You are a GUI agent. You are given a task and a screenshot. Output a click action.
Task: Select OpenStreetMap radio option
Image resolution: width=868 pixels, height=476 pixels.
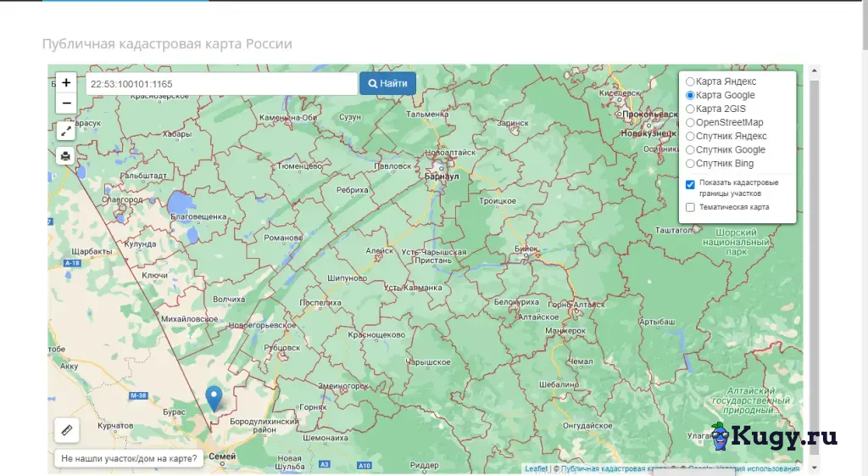click(x=690, y=122)
